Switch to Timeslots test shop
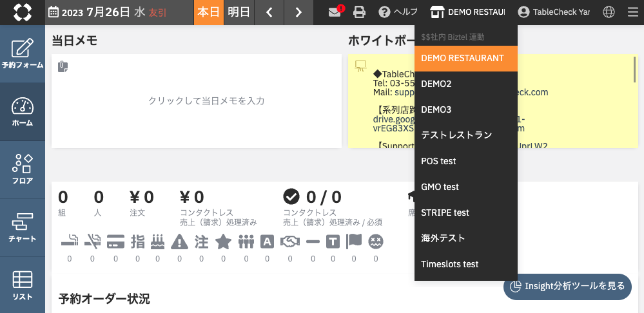The width and height of the screenshot is (644, 313). click(x=465, y=264)
